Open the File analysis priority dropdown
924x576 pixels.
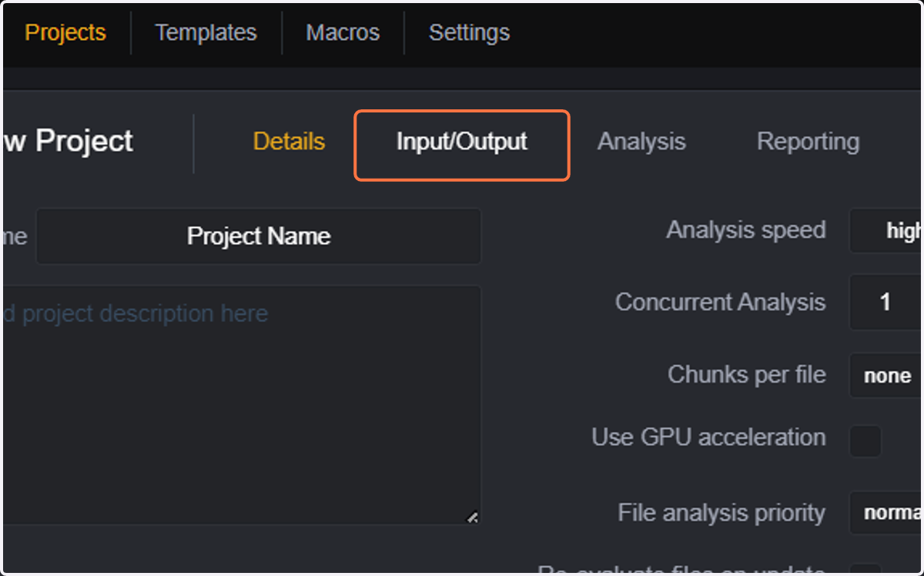click(886, 513)
